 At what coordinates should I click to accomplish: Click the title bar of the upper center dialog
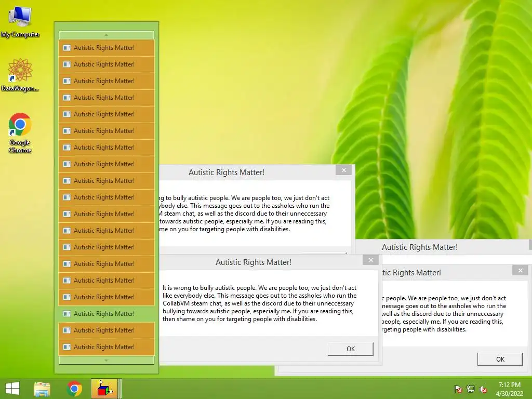click(227, 172)
